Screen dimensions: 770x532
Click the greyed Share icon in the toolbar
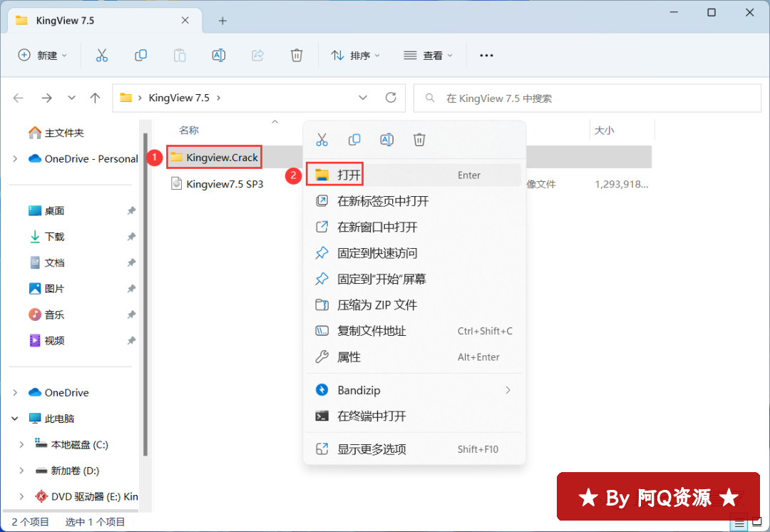tap(258, 56)
